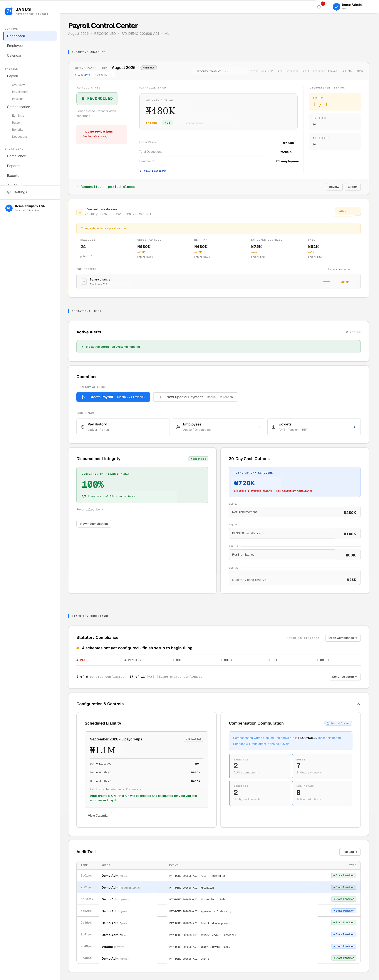Click the Payroll Variance list icon
Image resolution: width=379 pixels, height=980 pixels.
coord(80,213)
